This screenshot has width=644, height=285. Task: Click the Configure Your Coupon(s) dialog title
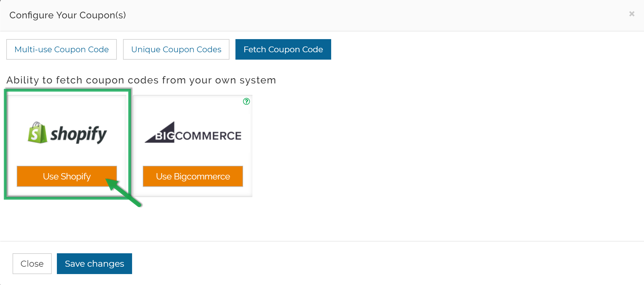(x=68, y=15)
